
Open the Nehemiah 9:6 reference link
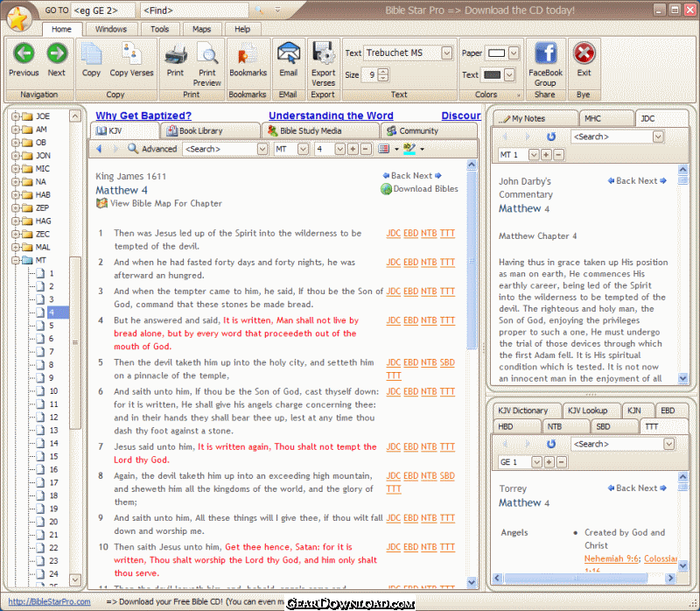tap(612, 558)
